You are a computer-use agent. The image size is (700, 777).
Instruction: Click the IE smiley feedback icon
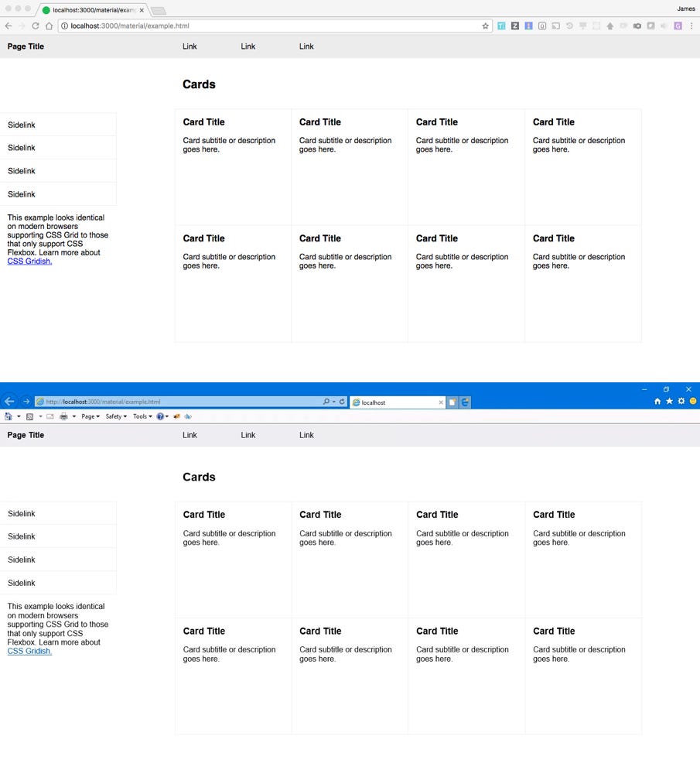[x=693, y=402]
